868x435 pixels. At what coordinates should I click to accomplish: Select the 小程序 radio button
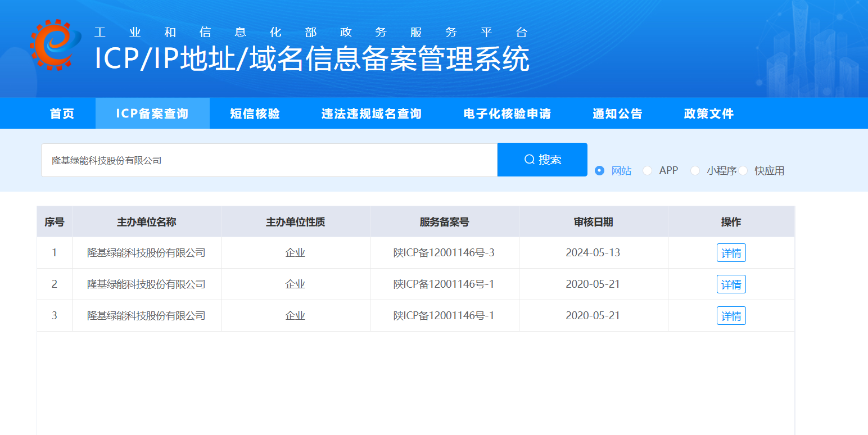[x=695, y=170]
